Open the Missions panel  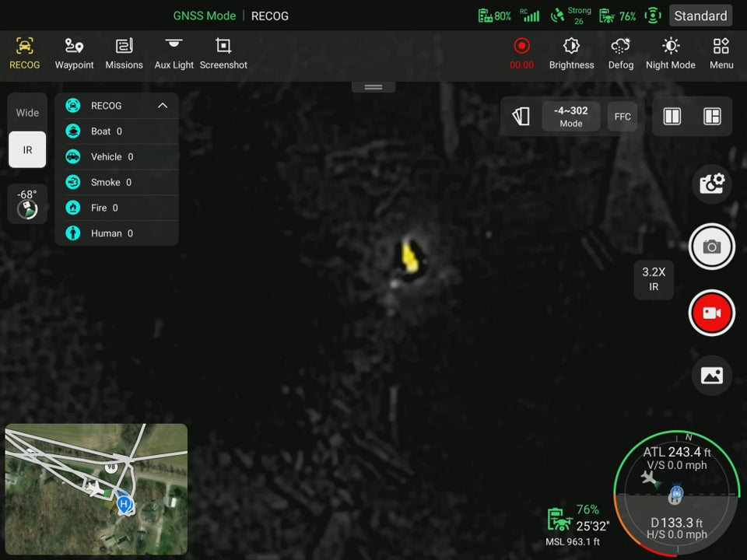pyautogui.click(x=124, y=54)
